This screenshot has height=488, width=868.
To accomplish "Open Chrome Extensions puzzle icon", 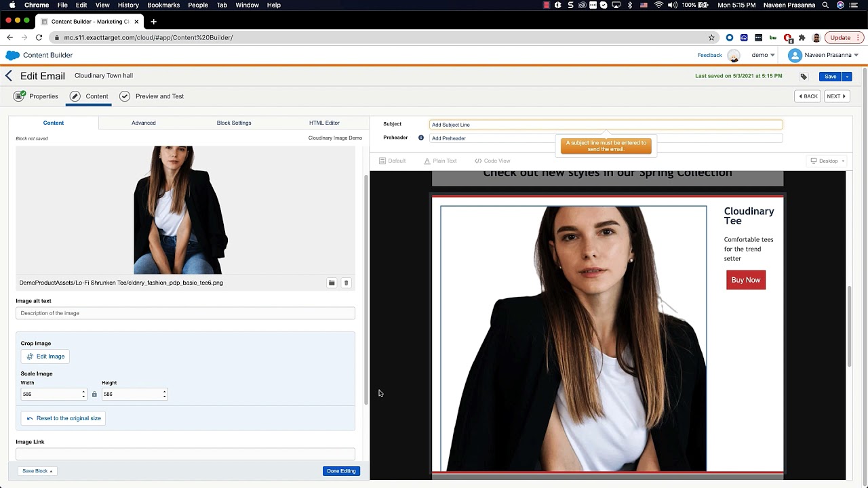I will click(x=802, y=38).
